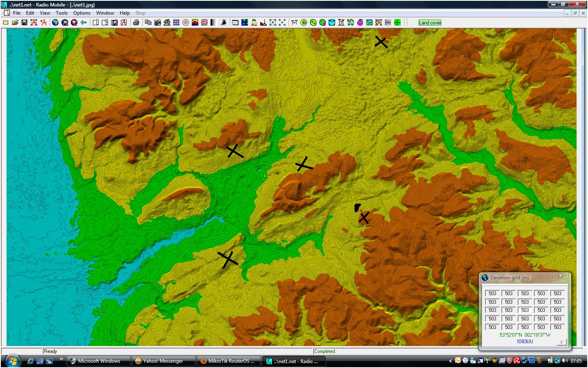Click the fingerprint contour lines icon
Image resolution: width=588 pixels, height=368 pixels.
[204, 23]
